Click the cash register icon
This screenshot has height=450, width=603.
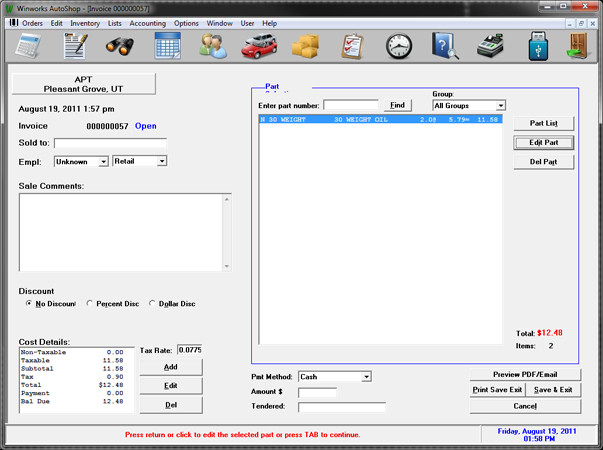(x=491, y=47)
